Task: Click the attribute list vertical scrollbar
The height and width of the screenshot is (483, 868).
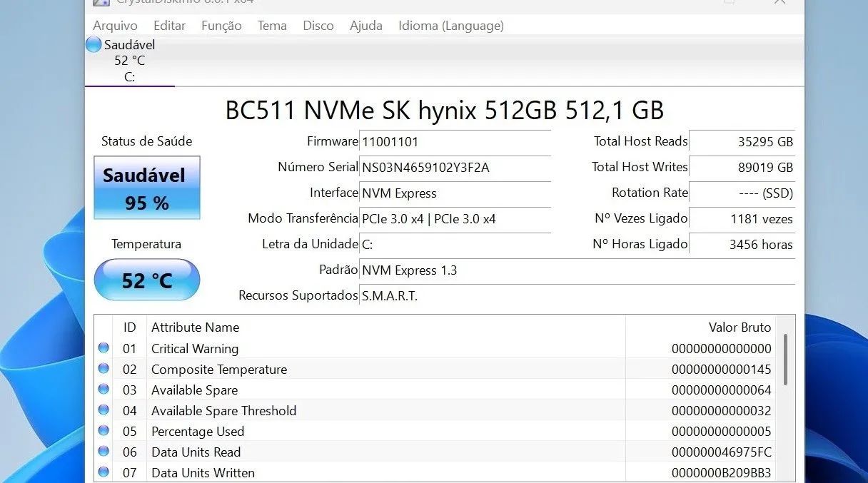Action: [787, 360]
